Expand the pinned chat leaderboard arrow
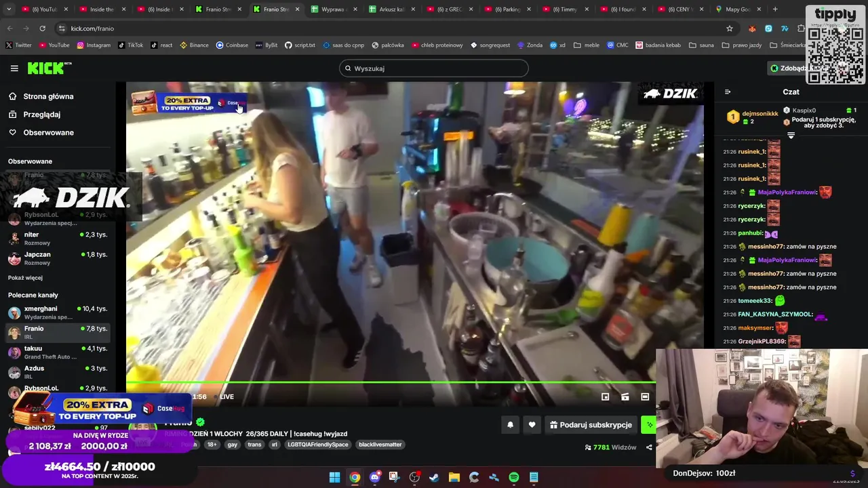868x488 pixels. [791, 136]
